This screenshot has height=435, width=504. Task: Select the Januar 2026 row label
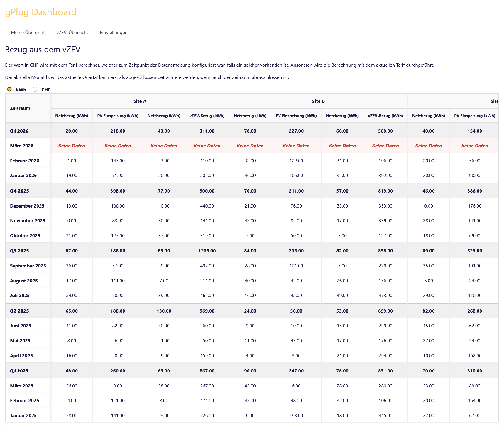point(23,176)
